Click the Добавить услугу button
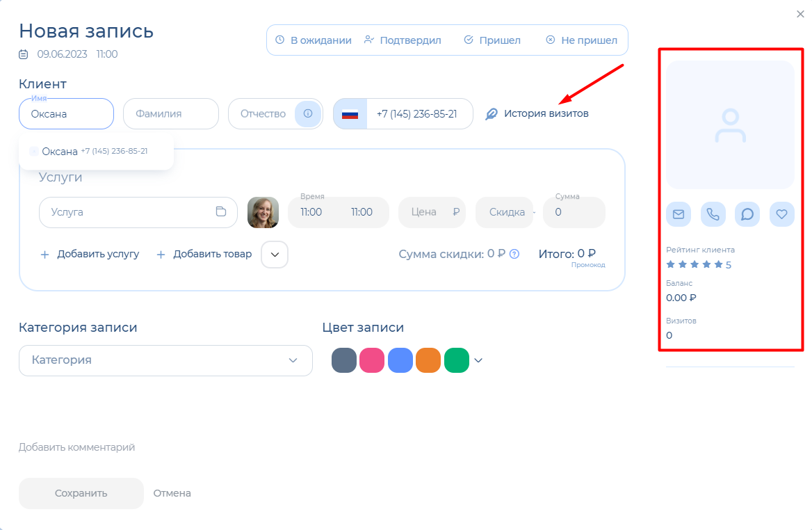This screenshot has width=812, height=530. 90,255
